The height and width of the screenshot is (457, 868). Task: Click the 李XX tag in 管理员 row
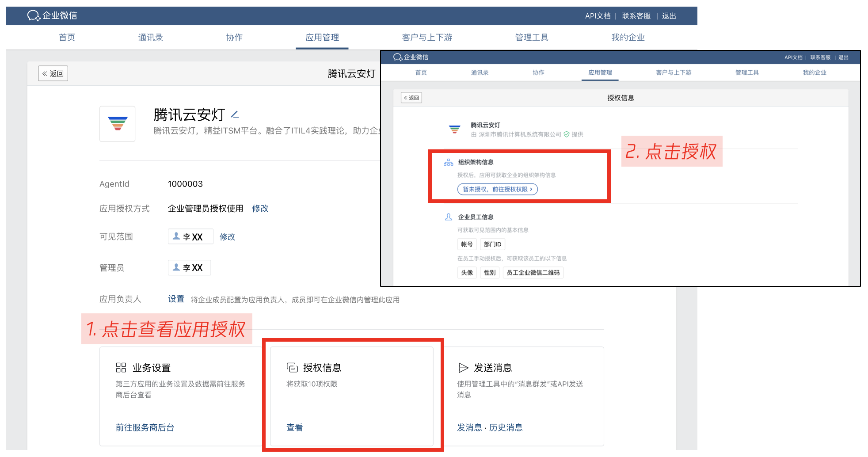(189, 267)
